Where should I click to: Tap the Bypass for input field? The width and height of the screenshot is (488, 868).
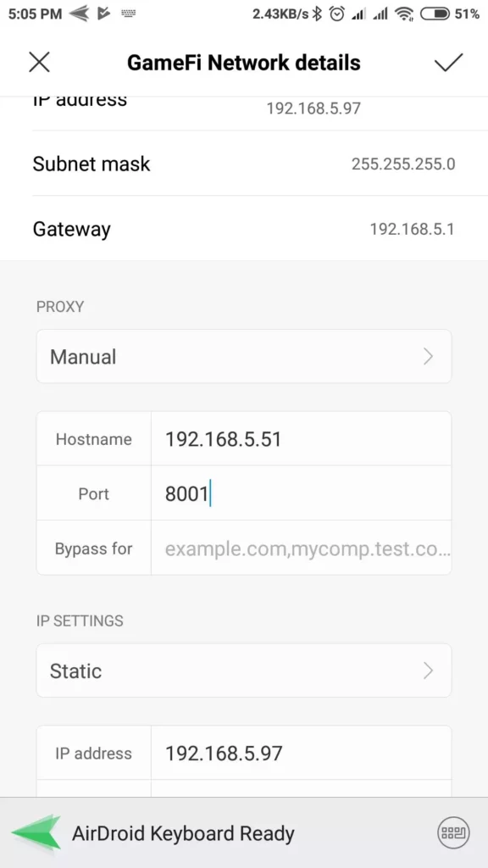[x=301, y=548]
